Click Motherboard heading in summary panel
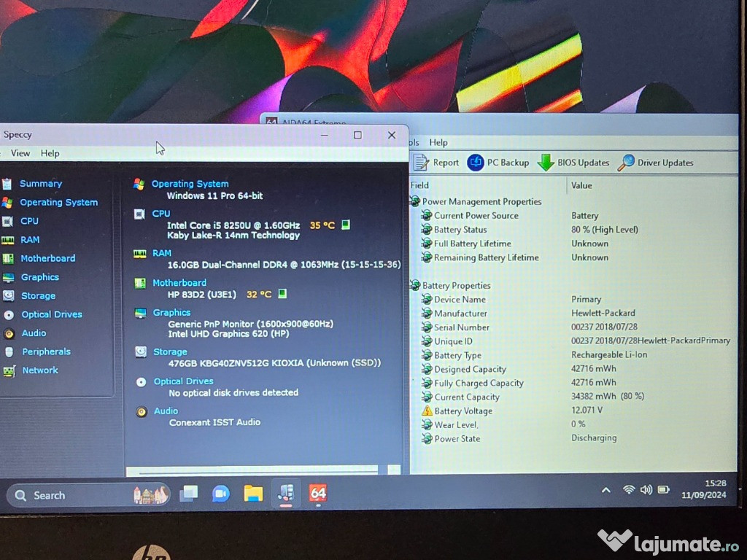The width and height of the screenshot is (747, 560). (179, 283)
